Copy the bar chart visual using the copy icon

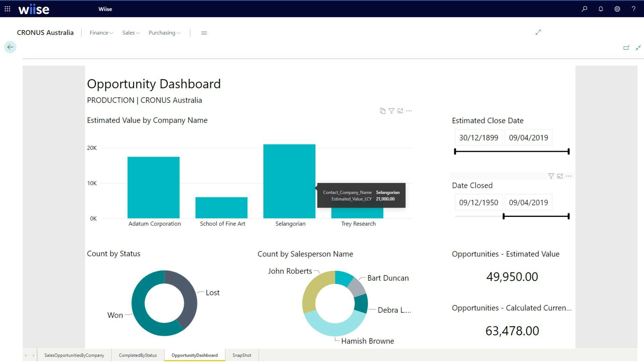382,111
